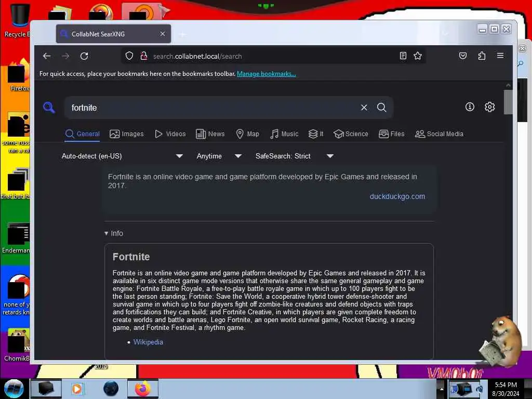Select the Enderman desktop icon

coord(16,237)
